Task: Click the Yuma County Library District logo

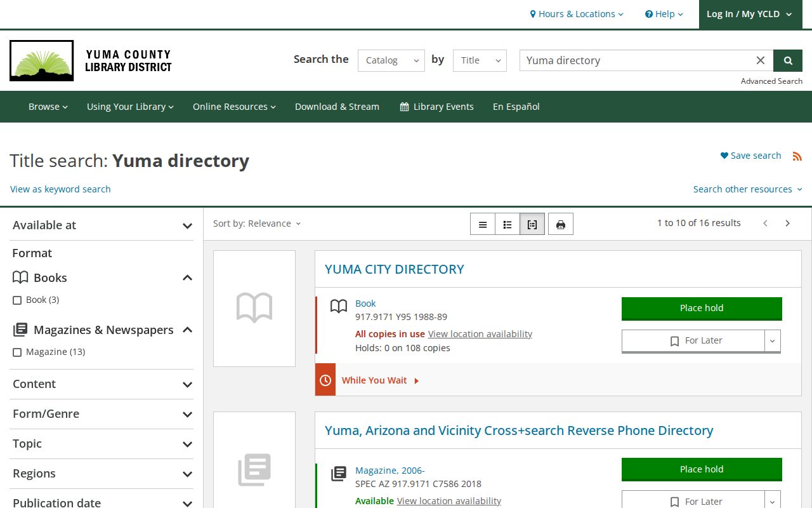Action: coord(91,61)
